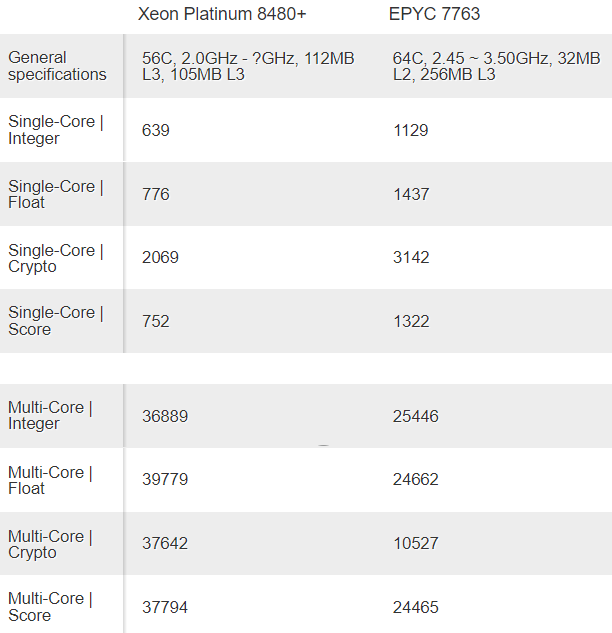
Task: Select the Multi-Core Integer row label
Action: point(50,415)
